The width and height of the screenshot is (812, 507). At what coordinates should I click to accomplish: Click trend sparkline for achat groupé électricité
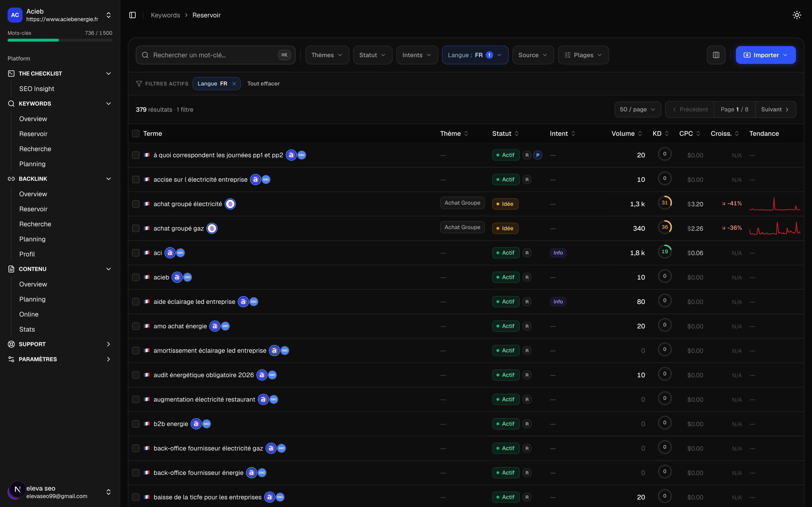pyautogui.click(x=774, y=204)
